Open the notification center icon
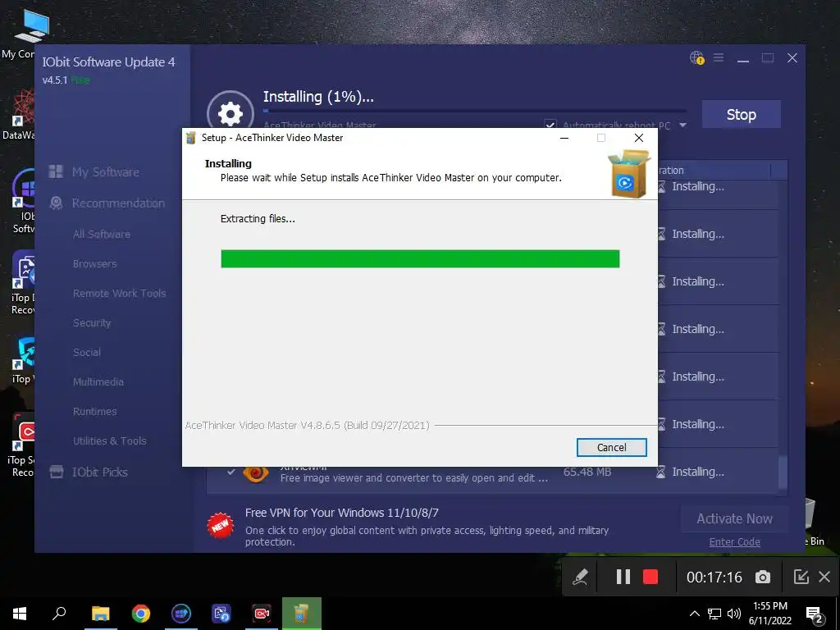 click(815, 615)
